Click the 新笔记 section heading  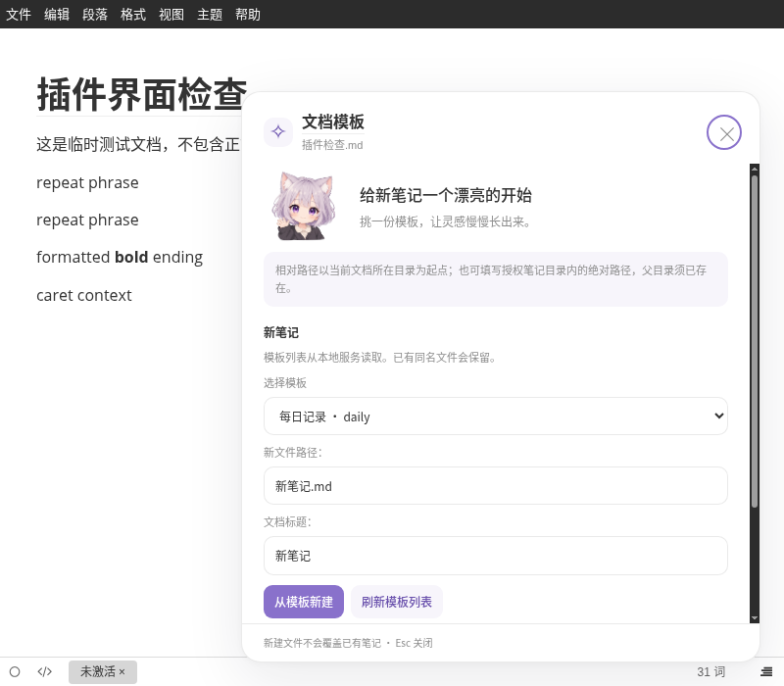point(281,332)
